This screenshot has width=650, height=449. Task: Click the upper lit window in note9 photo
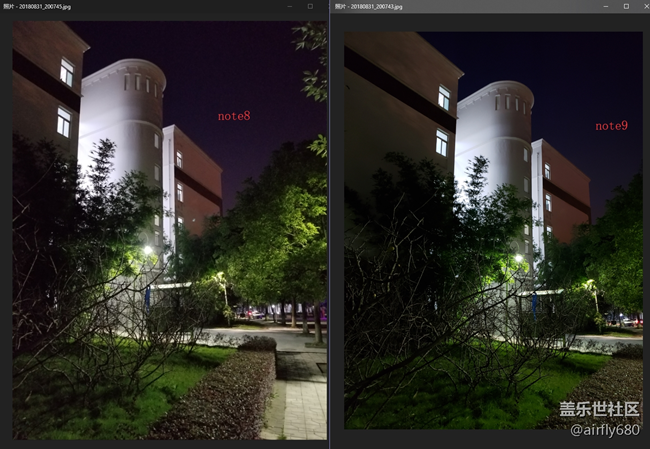pyautogui.click(x=443, y=97)
